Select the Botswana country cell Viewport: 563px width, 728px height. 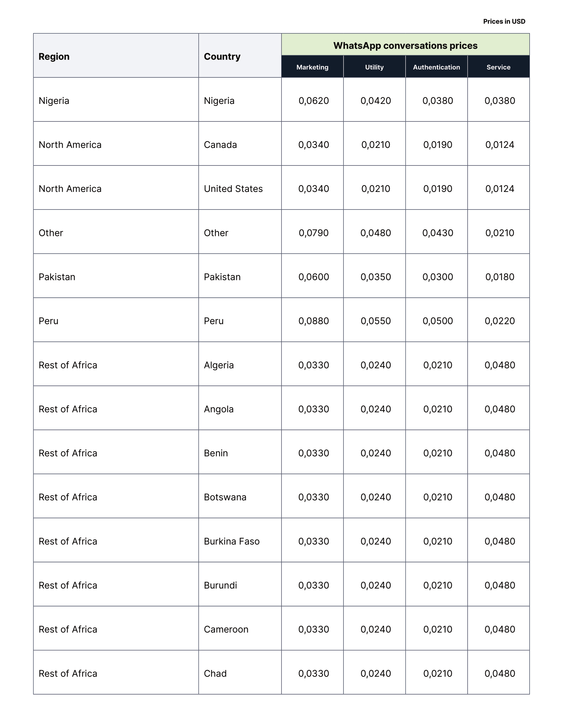coord(225,497)
